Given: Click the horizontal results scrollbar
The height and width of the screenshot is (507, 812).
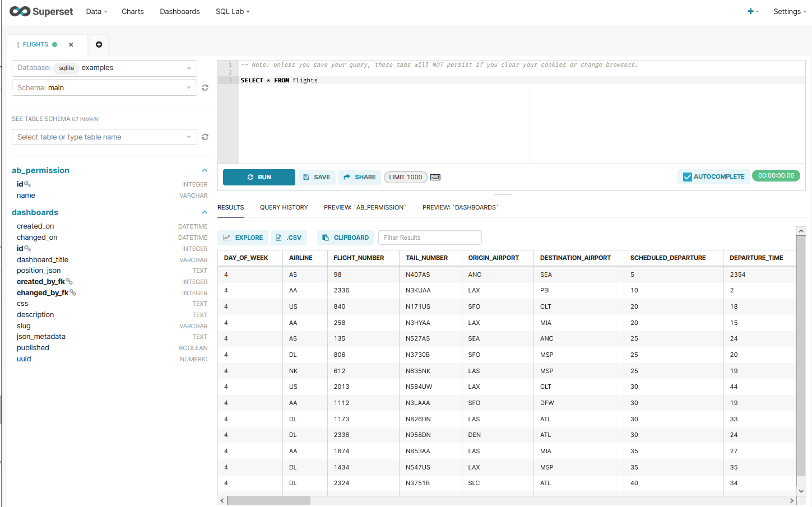Looking at the screenshot, I should click(x=269, y=500).
